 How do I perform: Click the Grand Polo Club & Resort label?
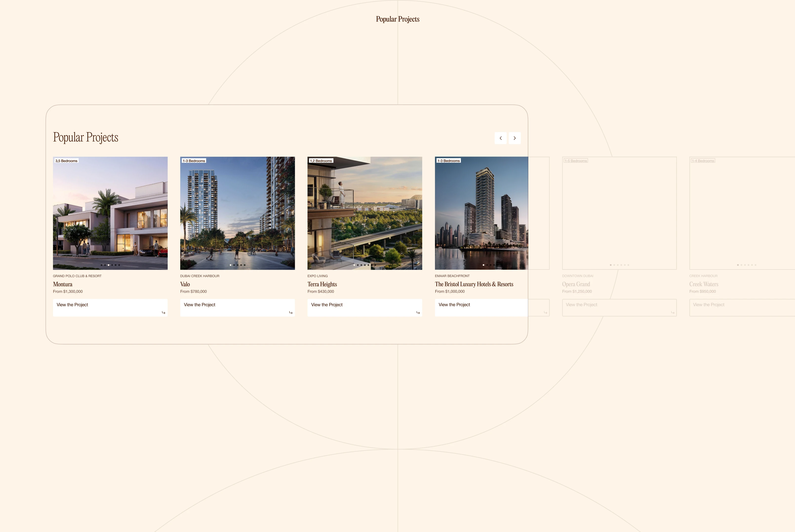point(77,276)
